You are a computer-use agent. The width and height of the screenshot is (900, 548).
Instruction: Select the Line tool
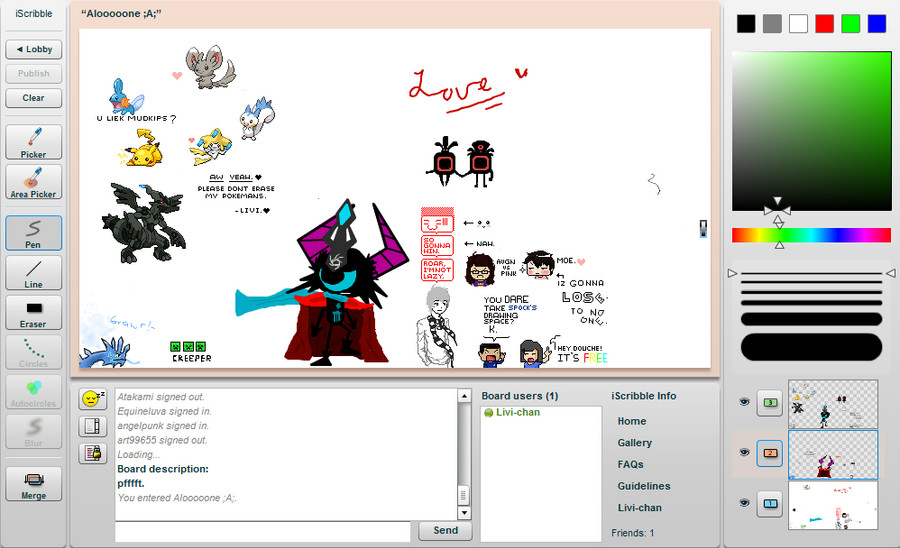pyautogui.click(x=33, y=273)
